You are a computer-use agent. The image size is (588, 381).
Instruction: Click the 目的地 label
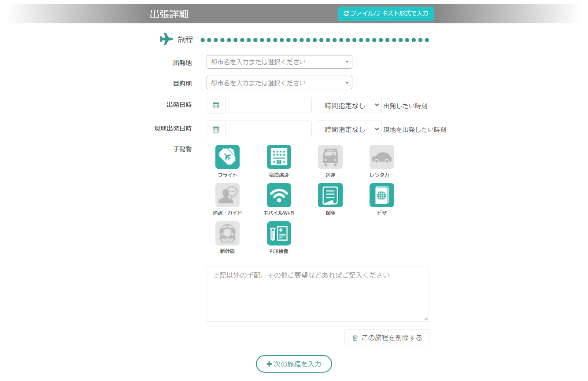(182, 84)
